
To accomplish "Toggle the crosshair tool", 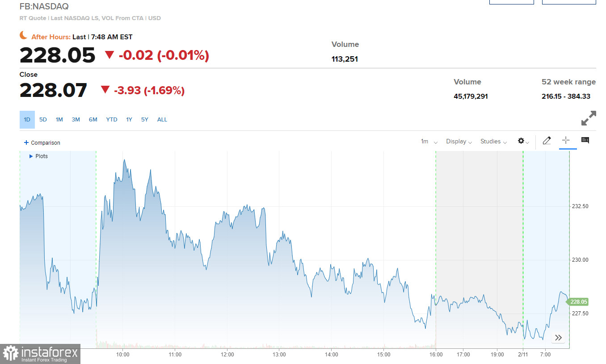I will tap(566, 141).
